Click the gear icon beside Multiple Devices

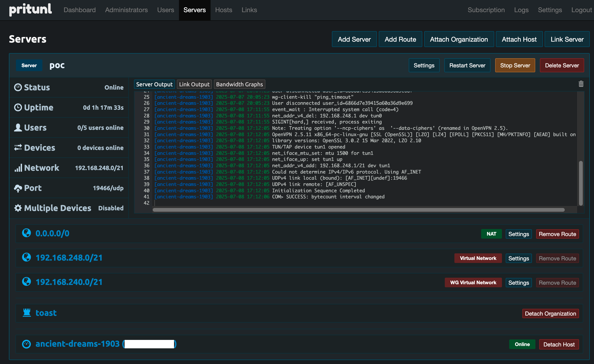pyautogui.click(x=18, y=208)
